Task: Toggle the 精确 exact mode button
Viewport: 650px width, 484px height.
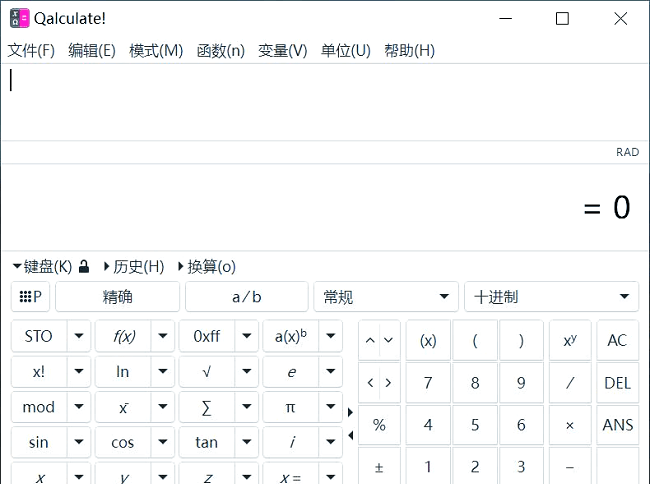Action: (x=117, y=297)
